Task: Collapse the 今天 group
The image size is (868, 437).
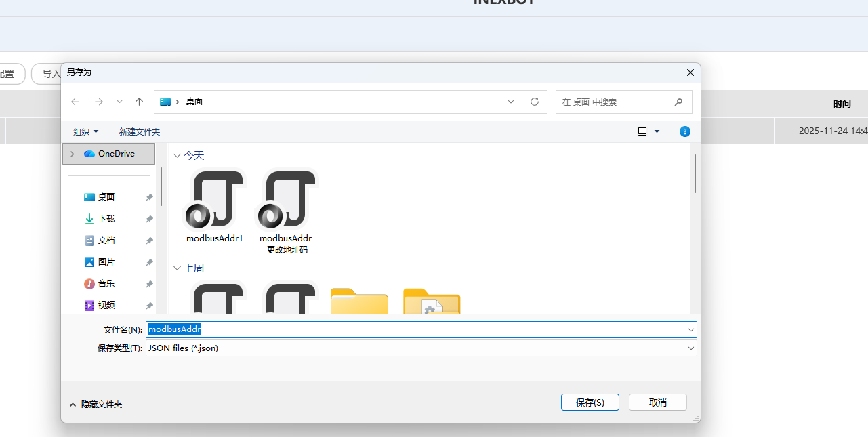Action: tap(178, 156)
